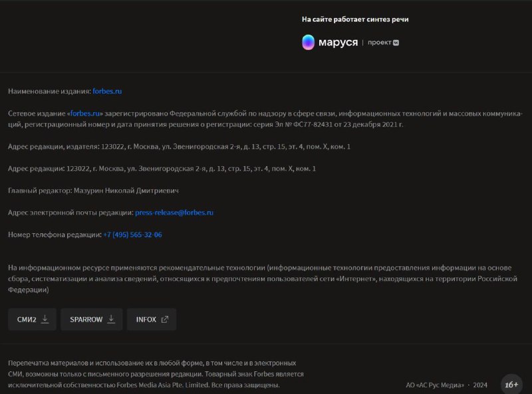This screenshot has width=532, height=394.
Task: Open forbes.ru link next to Наименование издания
Action: 107,91
